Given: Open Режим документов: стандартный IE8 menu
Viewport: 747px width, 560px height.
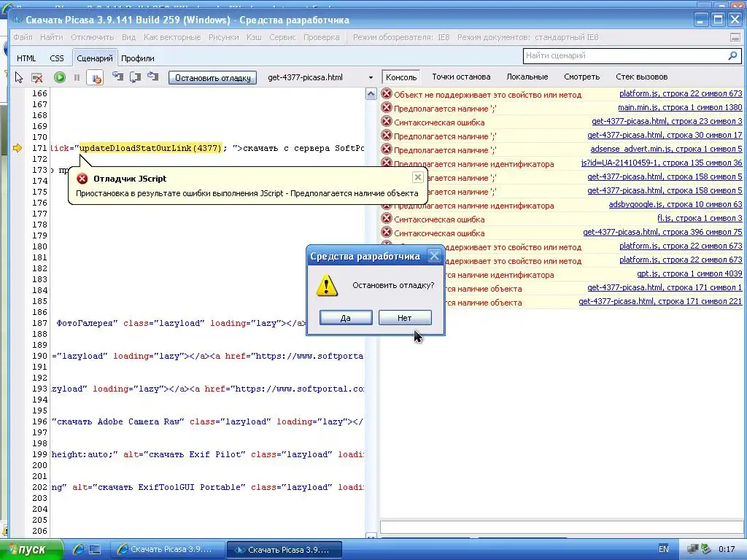Looking at the screenshot, I should tap(528, 37).
